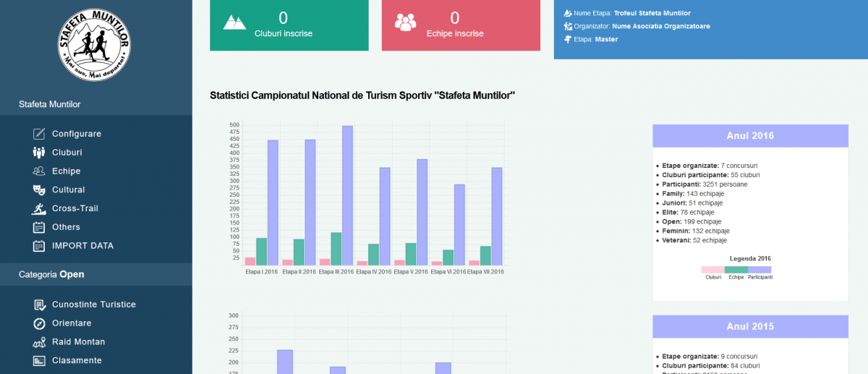868x374 pixels.
Task: Open the Raid Montan page
Action: [x=79, y=342]
